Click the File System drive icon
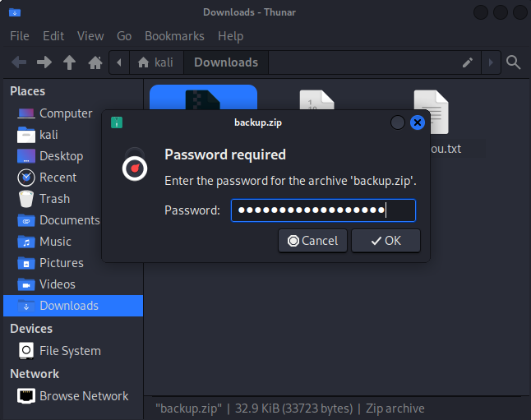This screenshot has height=420, width=531. point(26,351)
